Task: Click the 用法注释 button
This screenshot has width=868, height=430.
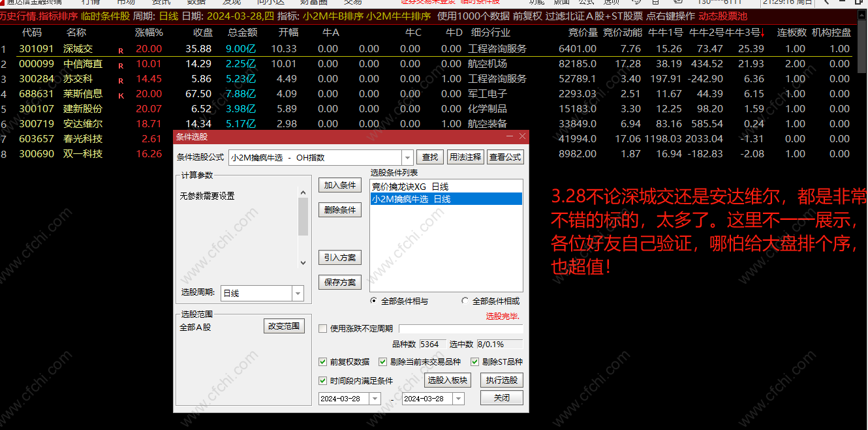Action: 465,157
